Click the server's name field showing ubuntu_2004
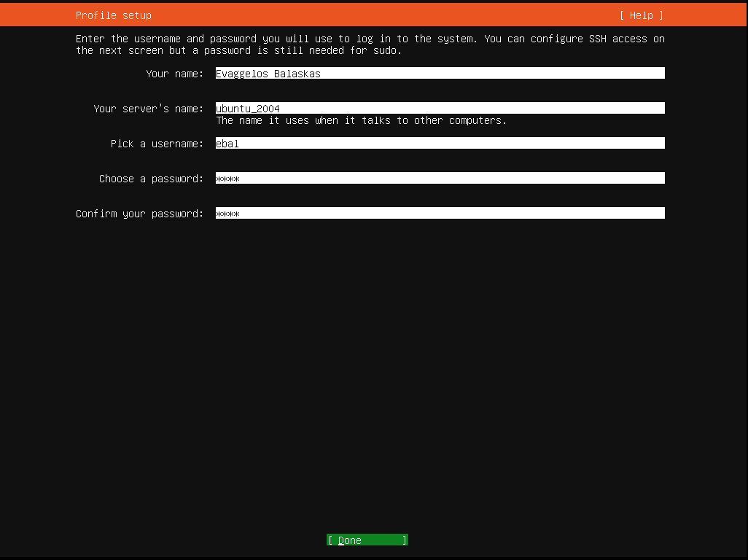This screenshot has width=748, height=560. tap(437, 108)
